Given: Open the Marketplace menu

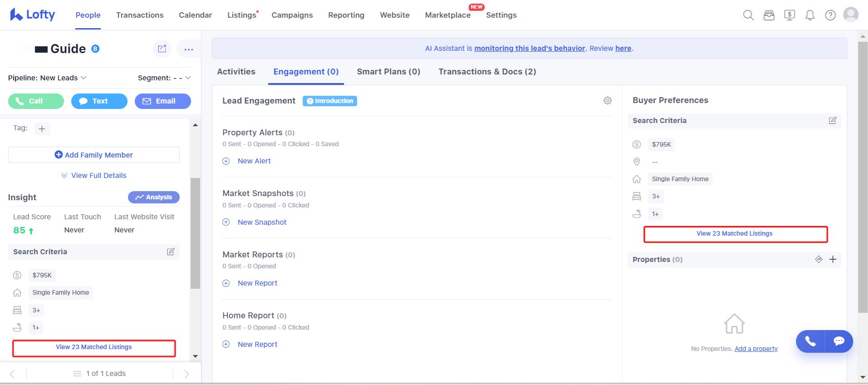Looking at the screenshot, I should point(448,15).
